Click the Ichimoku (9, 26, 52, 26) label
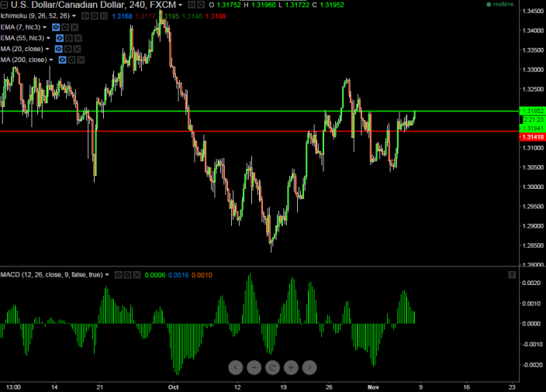This screenshot has height=392, width=546. [35, 16]
